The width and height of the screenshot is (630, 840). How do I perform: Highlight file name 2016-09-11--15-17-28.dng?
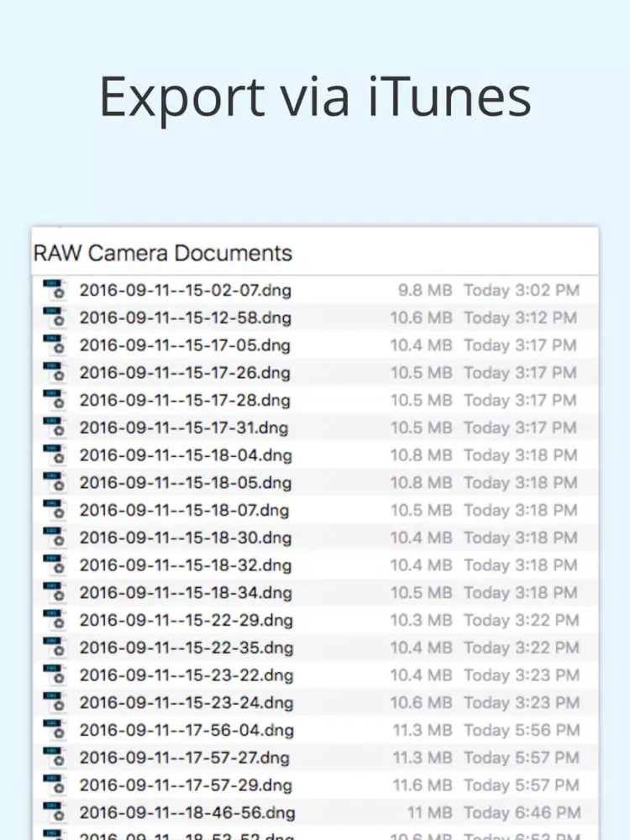185,400
